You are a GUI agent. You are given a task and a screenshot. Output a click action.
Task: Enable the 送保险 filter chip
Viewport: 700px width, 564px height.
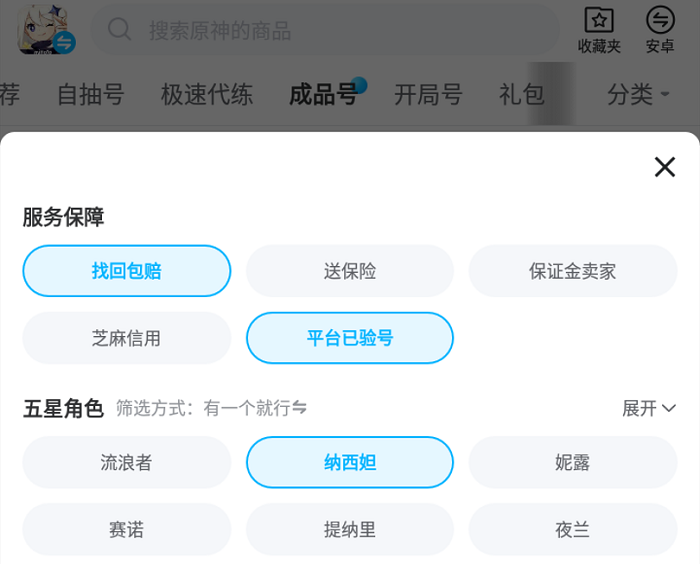(350, 271)
